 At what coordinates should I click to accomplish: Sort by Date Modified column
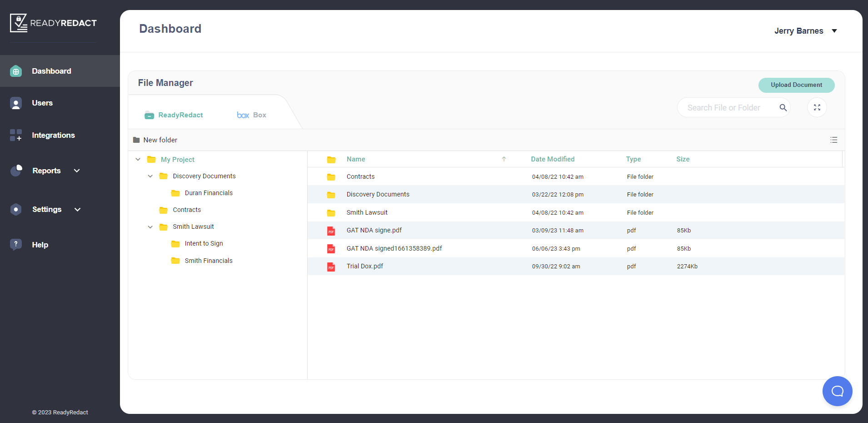[x=553, y=159]
